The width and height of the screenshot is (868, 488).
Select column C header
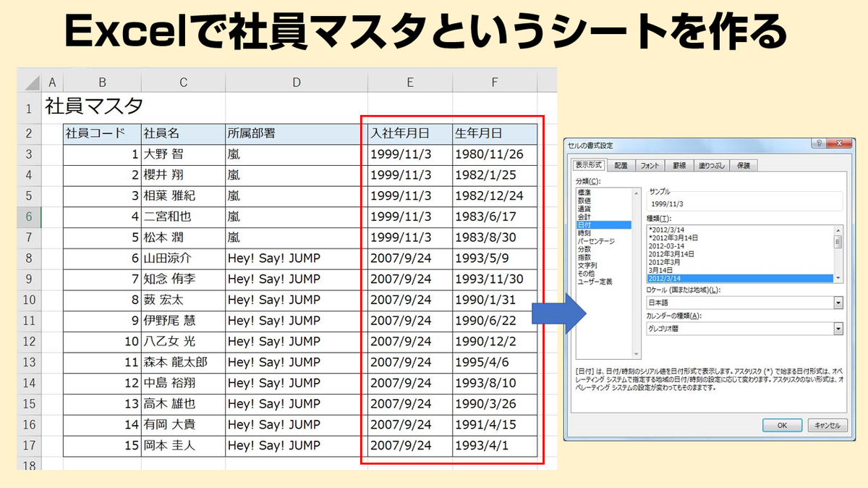tap(183, 83)
